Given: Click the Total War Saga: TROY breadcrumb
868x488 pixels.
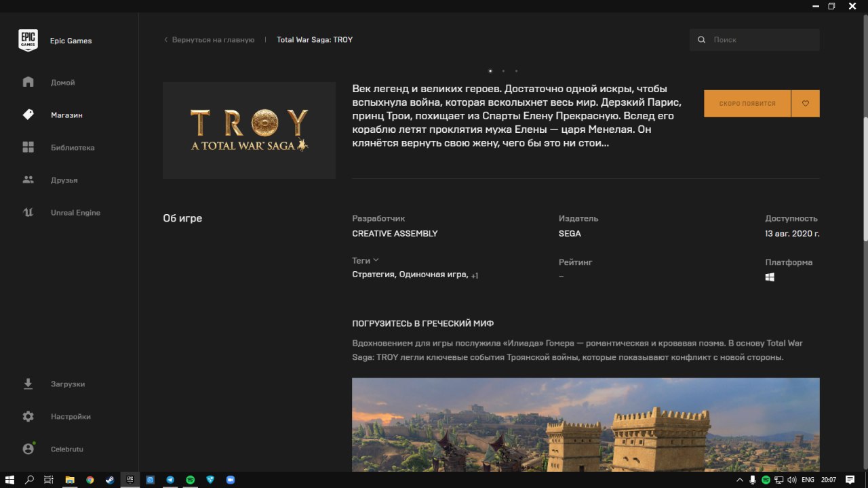Looking at the screenshot, I should (315, 40).
